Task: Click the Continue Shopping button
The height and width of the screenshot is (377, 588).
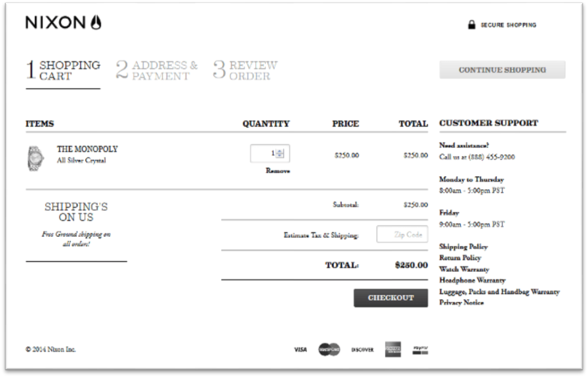Action: pos(503,69)
